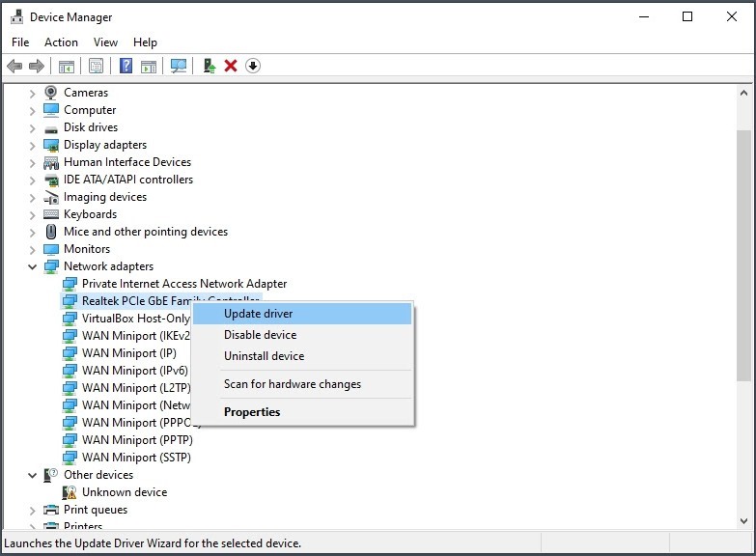Expand the Disk drives node
756x556 pixels.
point(32,127)
